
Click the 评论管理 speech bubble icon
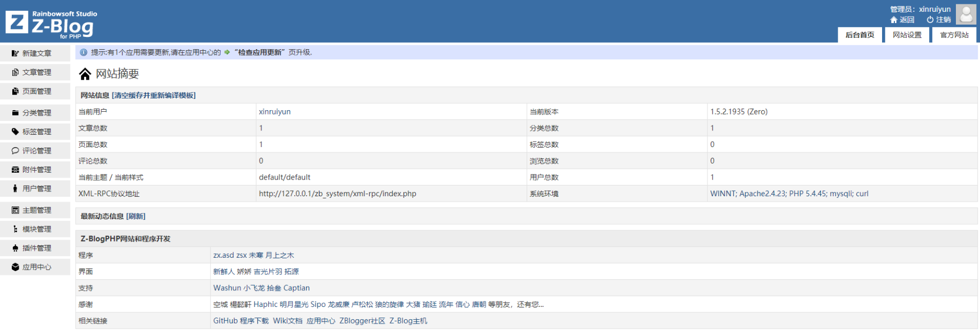point(16,151)
